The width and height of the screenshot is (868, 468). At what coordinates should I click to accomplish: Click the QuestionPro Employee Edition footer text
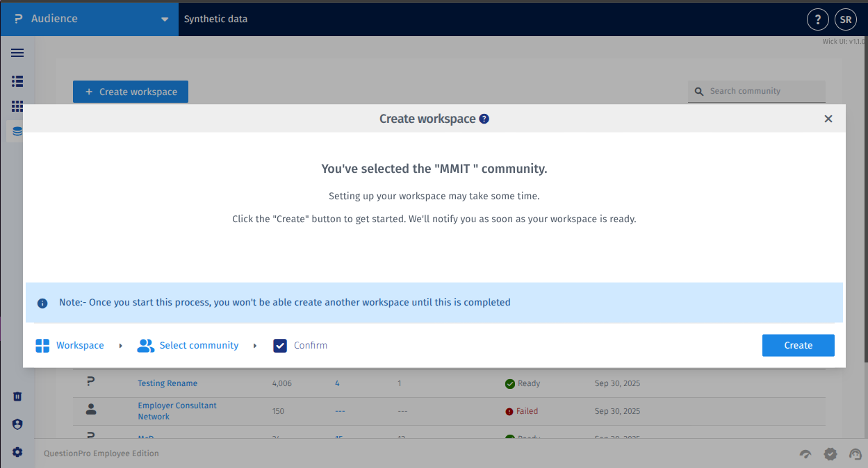click(x=101, y=453)
